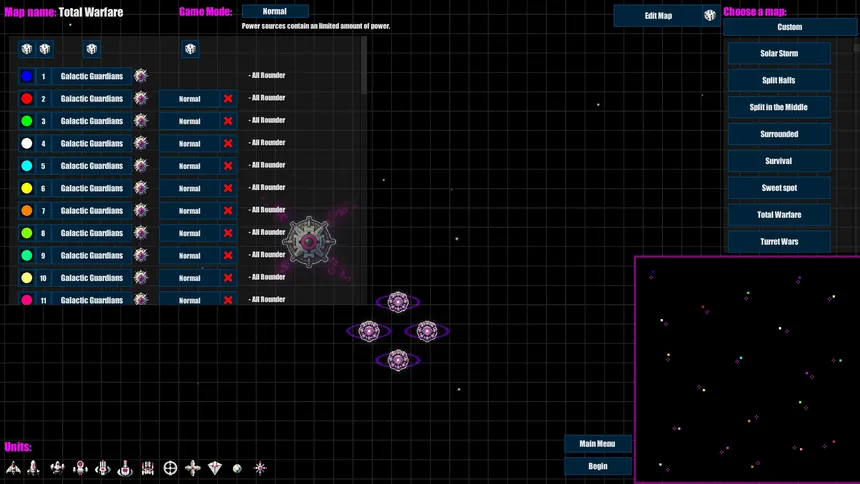
Task: Randomize AI difficulty with the dice above Normal
Action: (x=190, y=49)
